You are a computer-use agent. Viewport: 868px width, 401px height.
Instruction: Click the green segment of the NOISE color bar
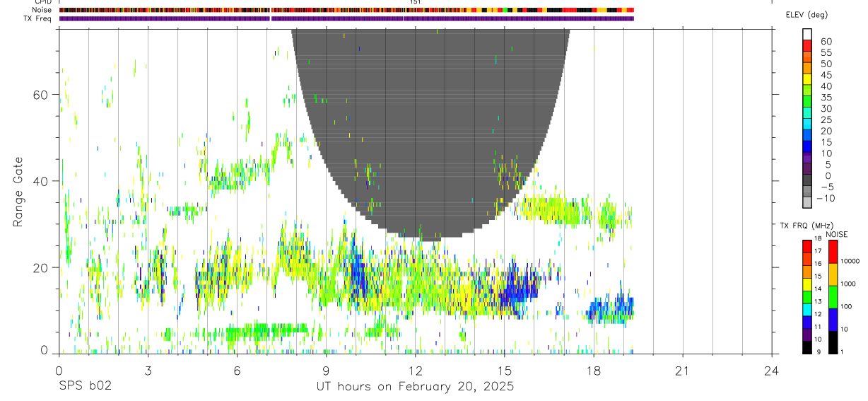tap(833, 297)
